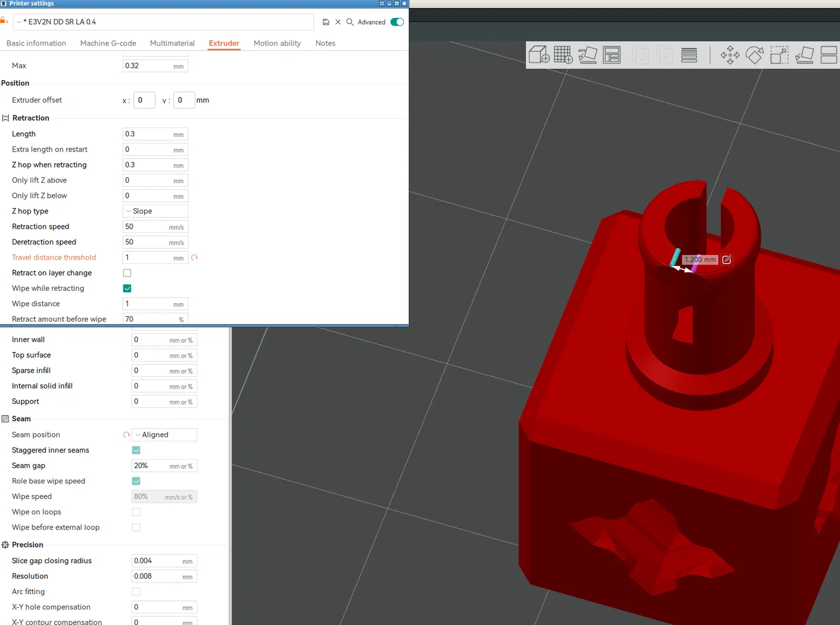
Task: Click the search magnifier in Printer settings
Action: [x=350, y=22]
